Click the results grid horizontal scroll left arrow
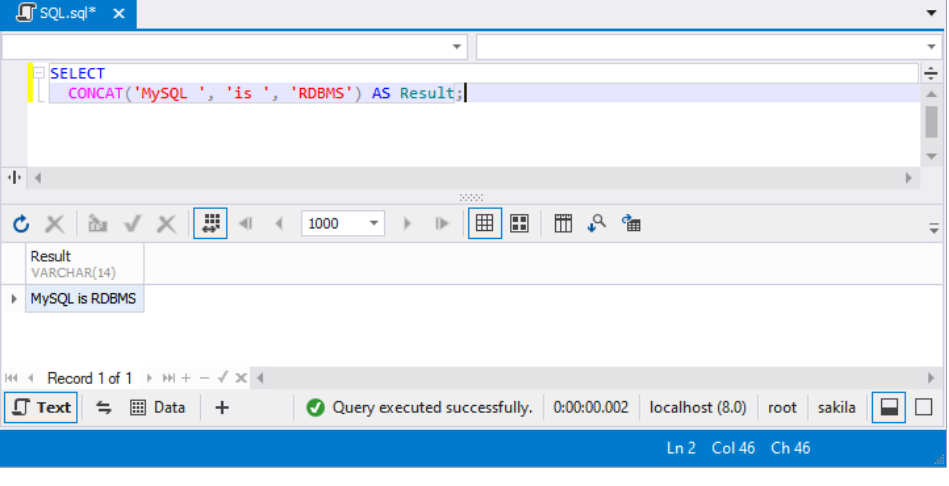The height and width of the screenshot is (486, 949). pos(260,378)
